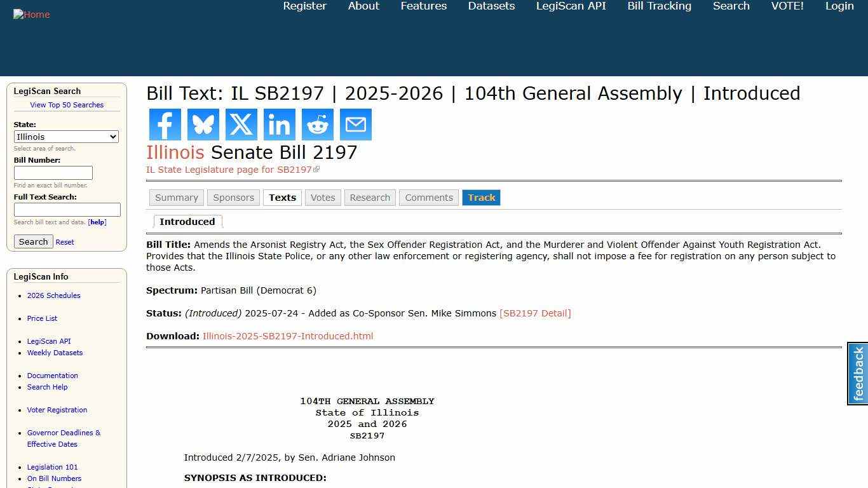The height and width of the screenshot is (488, 868).
Task: Select the Bill Tracking menu item
Action: point(659,6)
